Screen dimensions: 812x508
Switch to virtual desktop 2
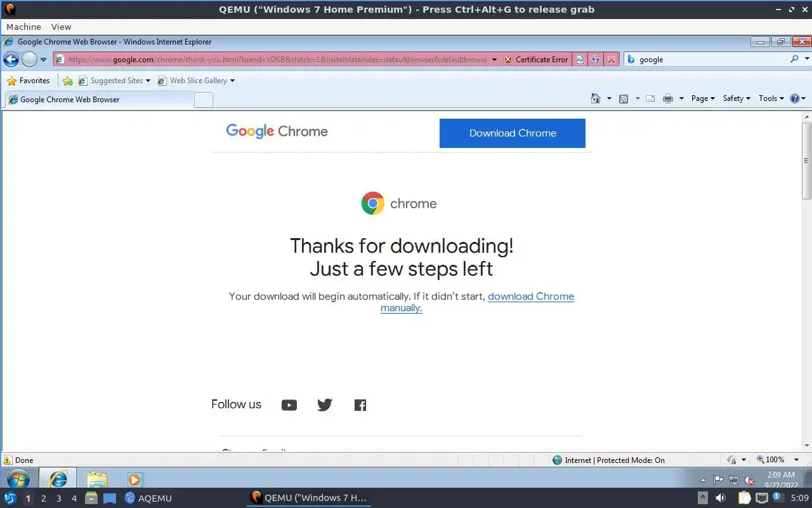click(43, 498)
